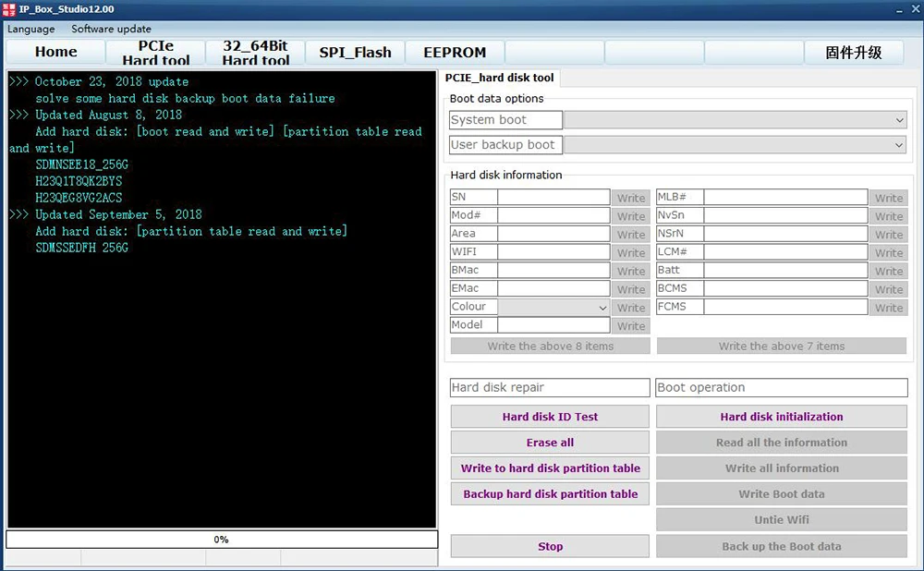Screen dimensions: 924x571
Task: Click log line 'H23Q1T8QK2BYS'
Action: 79,181
